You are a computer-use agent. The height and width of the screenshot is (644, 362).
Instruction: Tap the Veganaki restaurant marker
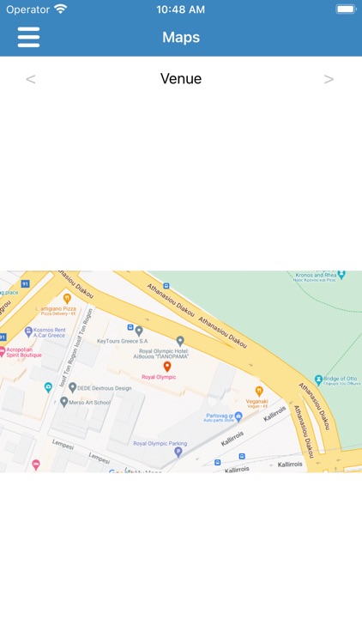tap(258, 391)
